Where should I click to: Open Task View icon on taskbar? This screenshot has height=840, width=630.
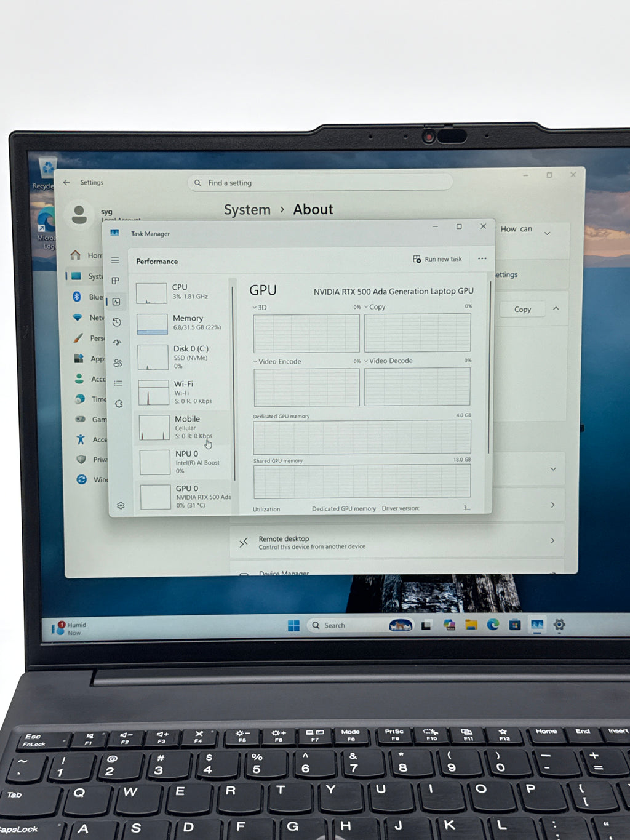coord(426,625)
